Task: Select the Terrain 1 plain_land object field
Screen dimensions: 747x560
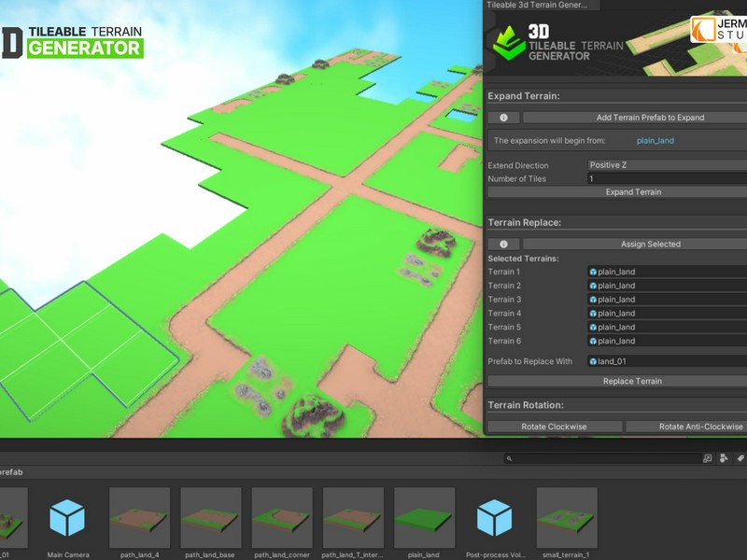Action: (667, 272)
